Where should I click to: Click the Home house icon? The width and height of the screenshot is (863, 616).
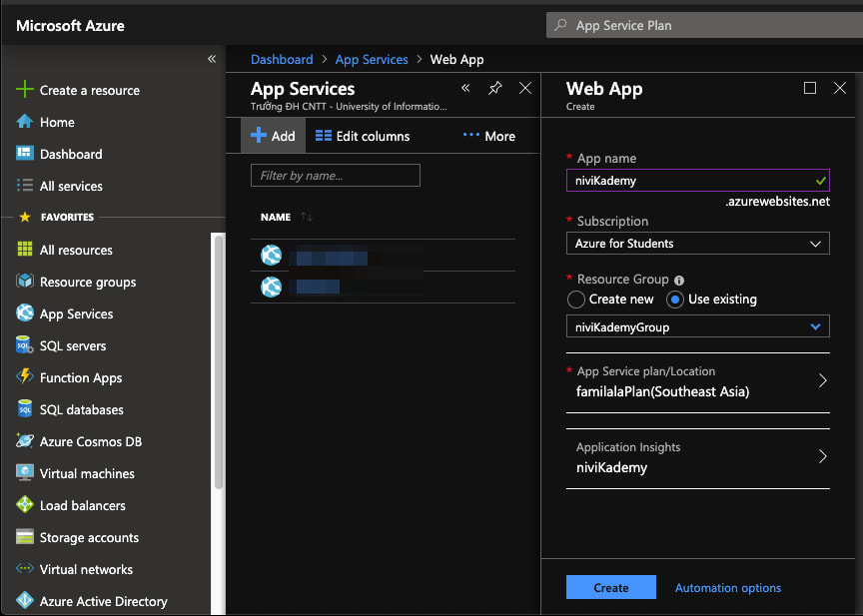point(25,122)
